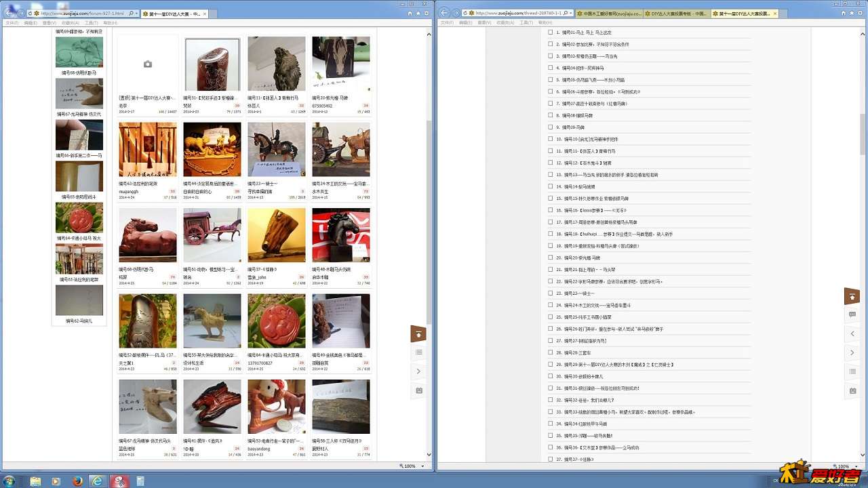Screen dimensions: 868x488
Task: Check poll option 20 编号20-紫光檀 马牌
Action: (551, 258)
